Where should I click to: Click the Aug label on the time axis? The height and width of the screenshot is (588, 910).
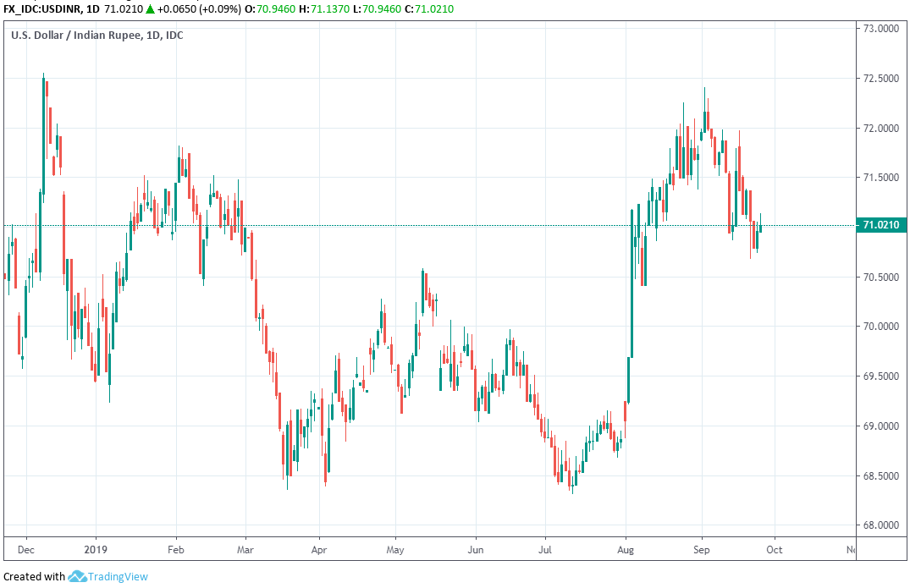click(626, 549)
